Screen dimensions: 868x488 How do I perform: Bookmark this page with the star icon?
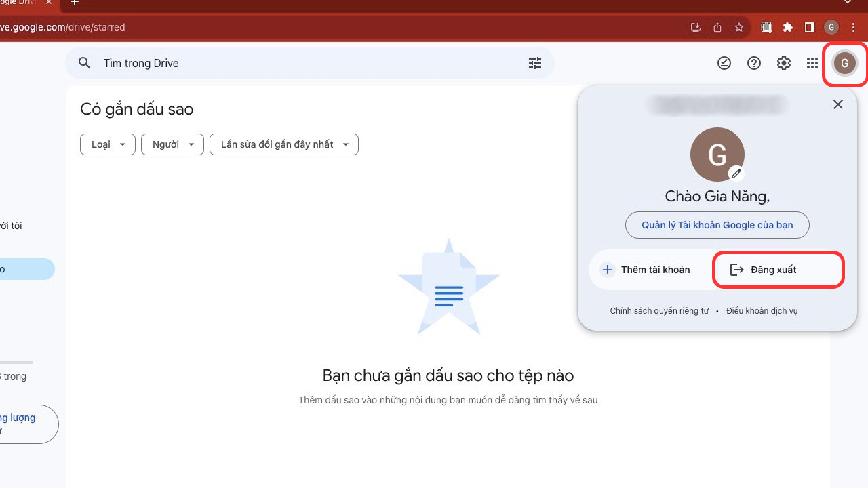739,28
